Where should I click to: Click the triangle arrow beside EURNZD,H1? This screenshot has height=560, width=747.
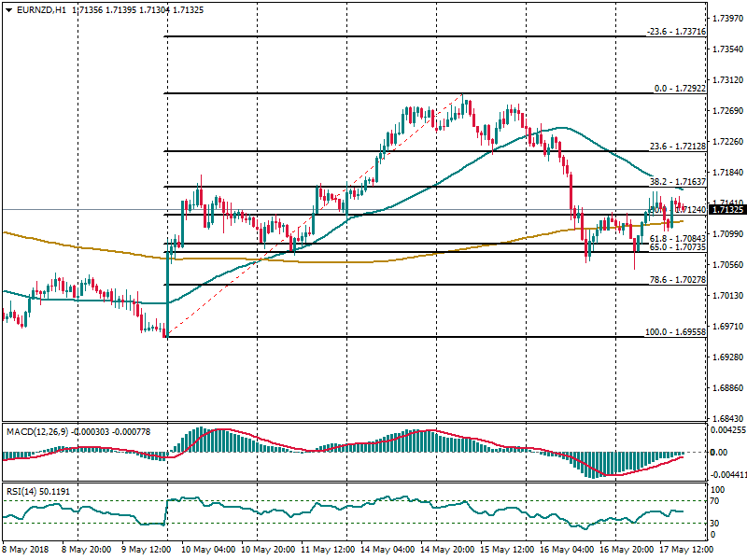7,9
